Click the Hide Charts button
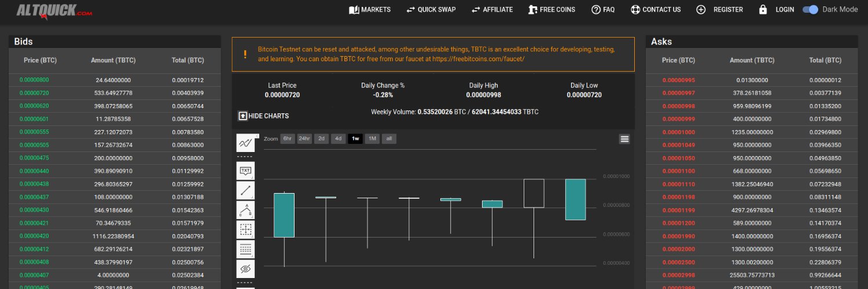 [263, 116]
